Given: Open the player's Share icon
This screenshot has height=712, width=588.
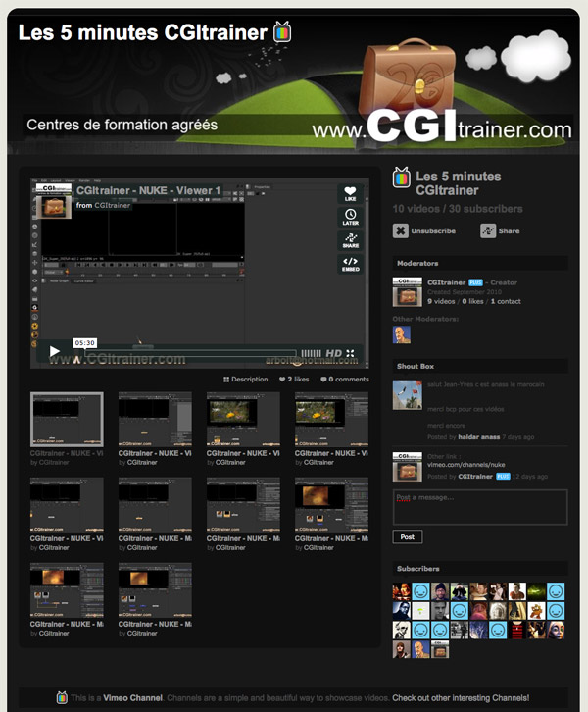Looking at the screenshot, I should (350, 240).
